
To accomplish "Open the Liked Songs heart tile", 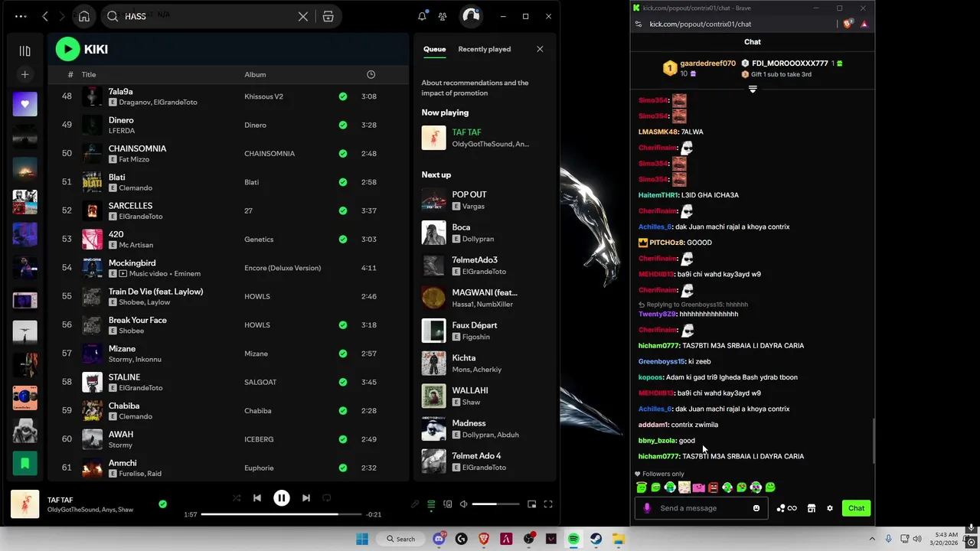I will click(24, 104).
